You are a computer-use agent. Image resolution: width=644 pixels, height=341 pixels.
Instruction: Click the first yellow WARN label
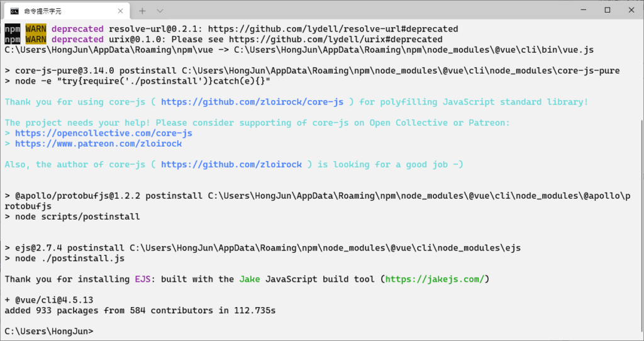[x=36, y=29]
